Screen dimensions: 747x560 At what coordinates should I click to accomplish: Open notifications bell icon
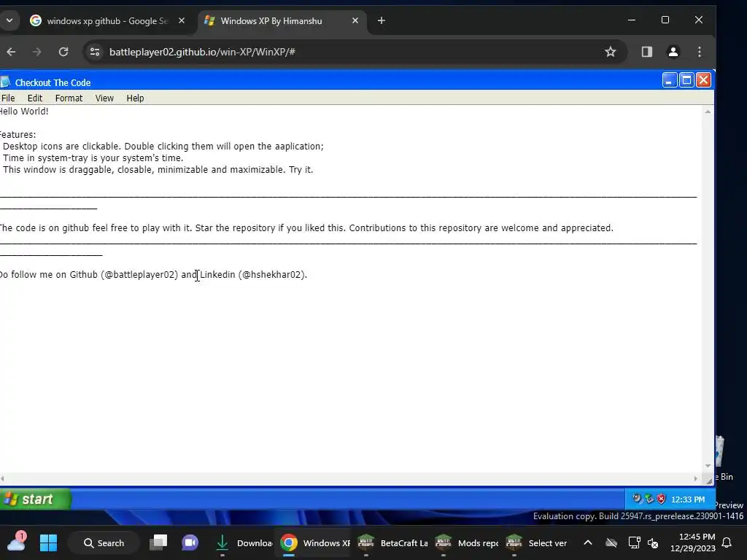click(x=727, y=542)
